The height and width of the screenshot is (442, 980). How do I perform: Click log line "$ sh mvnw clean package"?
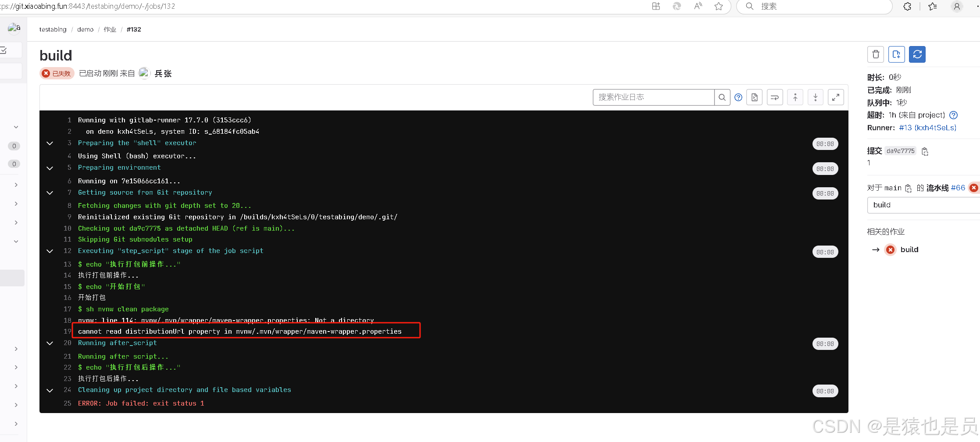(123, 309)
